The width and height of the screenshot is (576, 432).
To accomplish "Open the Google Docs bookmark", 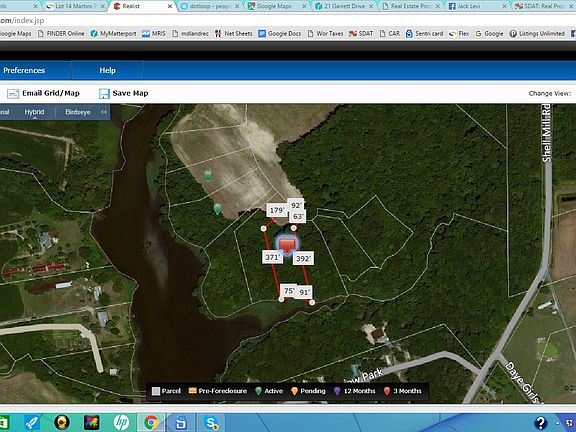I will coord(280,33).
